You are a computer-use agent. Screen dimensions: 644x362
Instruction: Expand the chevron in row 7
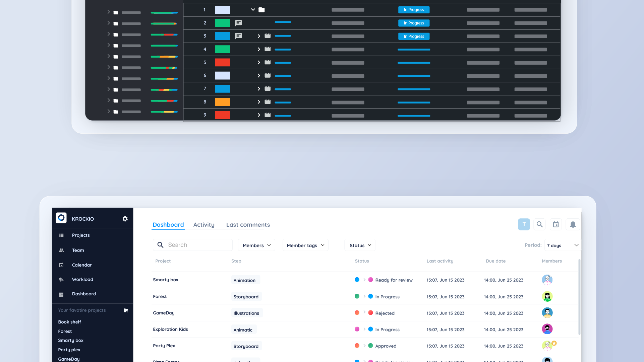(258, 89)
